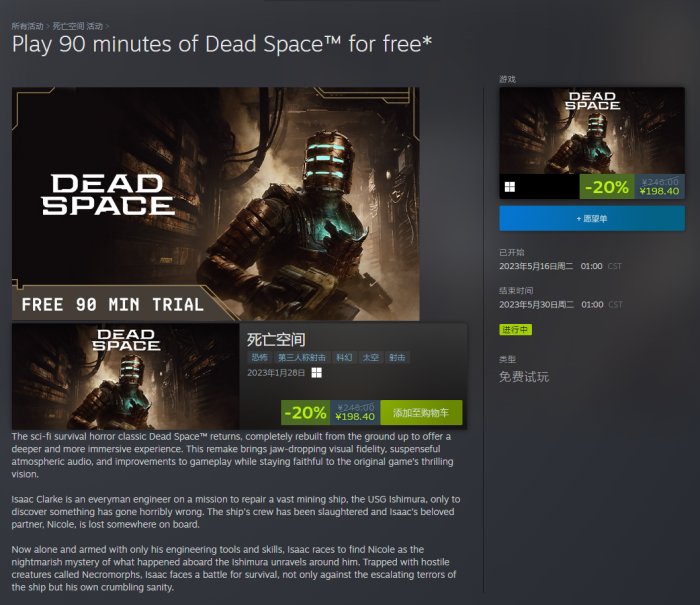The image size is (700, 605).
Task: Open the 死亡空间 game title link
Action: pos(276,340)
